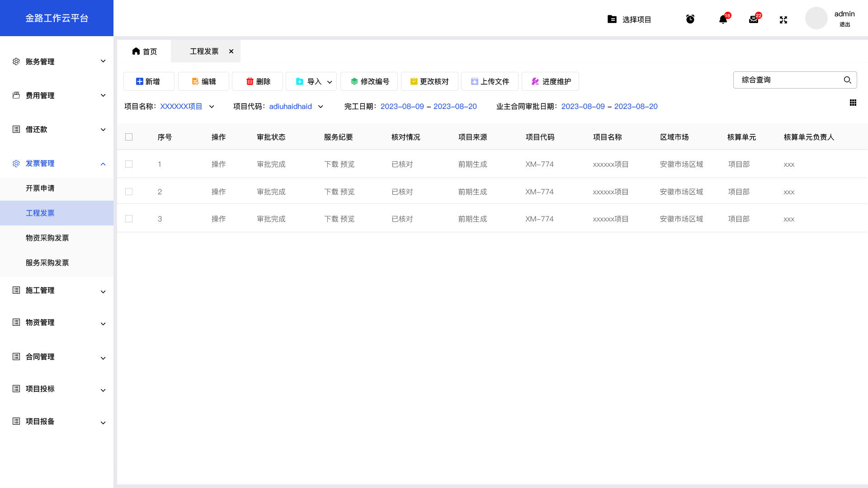The image size is (868, 488).
Task: Expand the 物资管理 menu chevron
Action: (x=103, y=324)
